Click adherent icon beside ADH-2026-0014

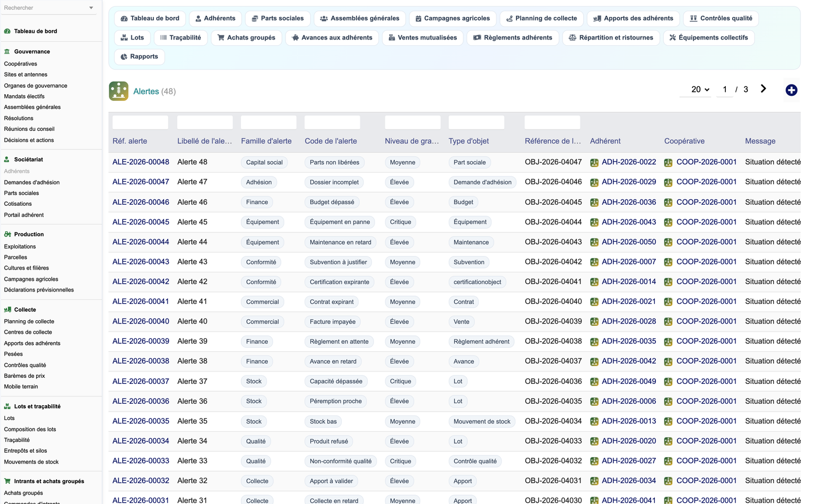coord(594,282)
